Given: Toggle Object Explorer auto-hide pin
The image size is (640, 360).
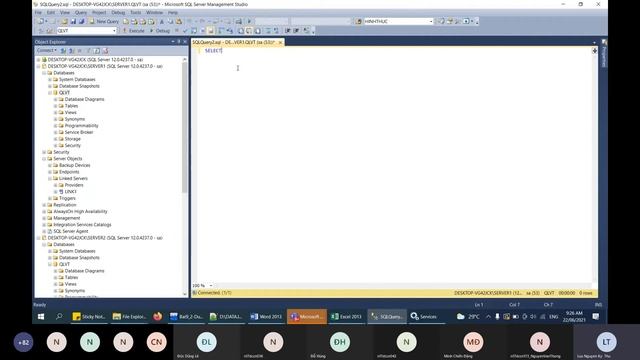Looking at the screenshot, I should click(x=179, y=42).
